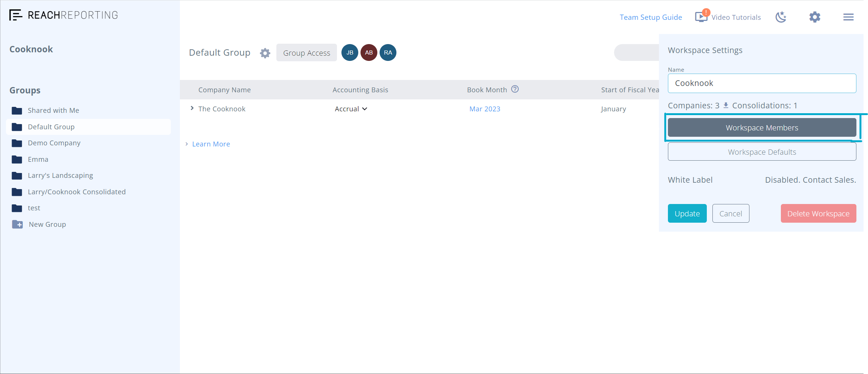This screenshot has height=374, width=868.
Task: Select the RA user avatar
Action: pyautogui.click(x=388, y=53)
